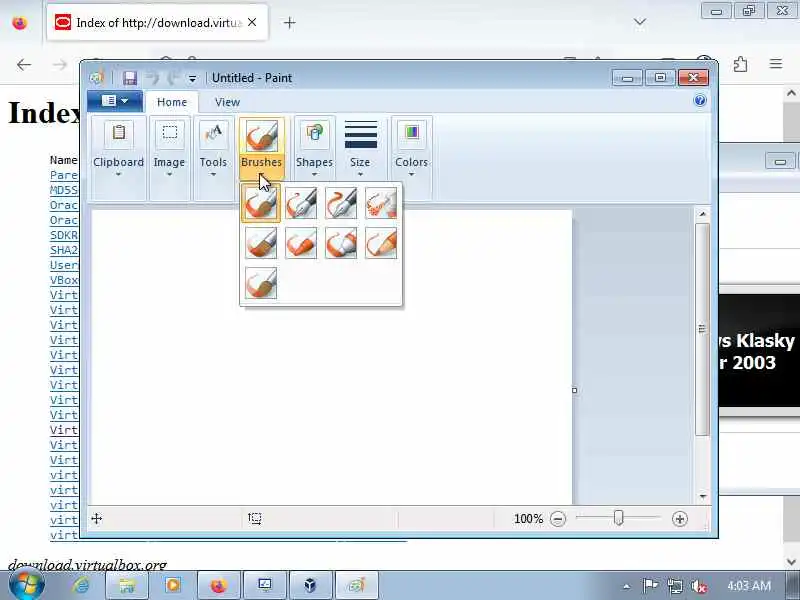
Task: Click the clock showing 4:03 AM
Action: pos(748,586)
